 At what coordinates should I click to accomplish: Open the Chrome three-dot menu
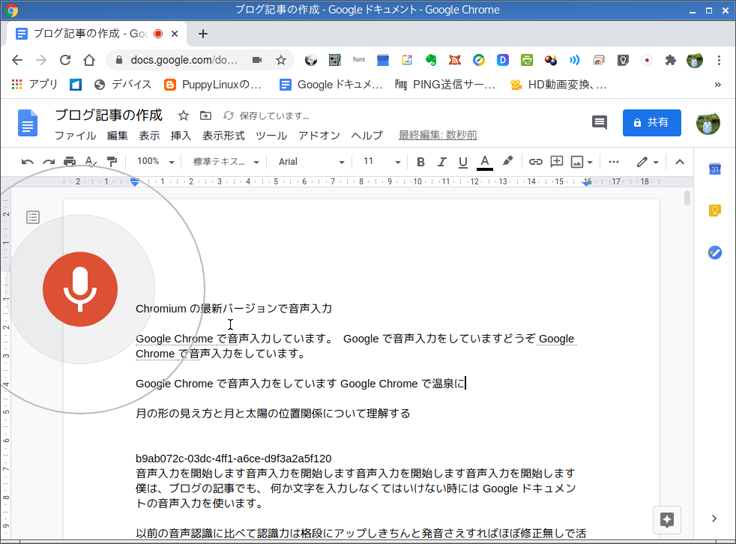719,60
